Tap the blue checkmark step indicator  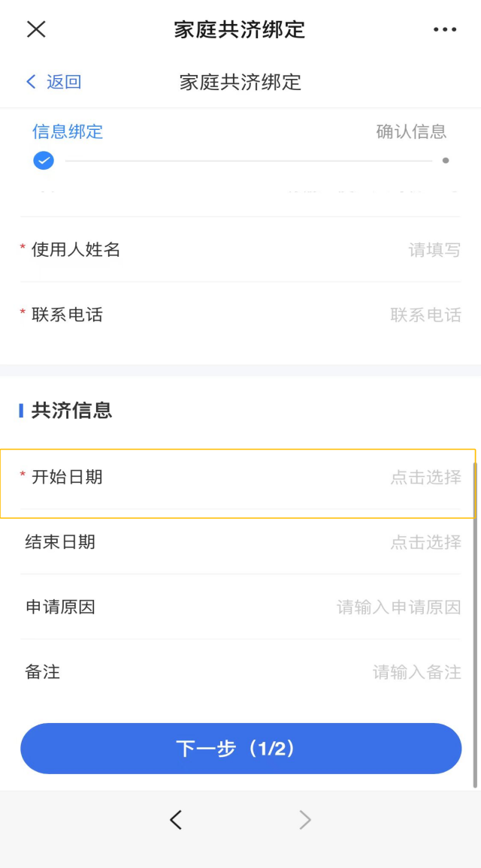click(44, 161)
